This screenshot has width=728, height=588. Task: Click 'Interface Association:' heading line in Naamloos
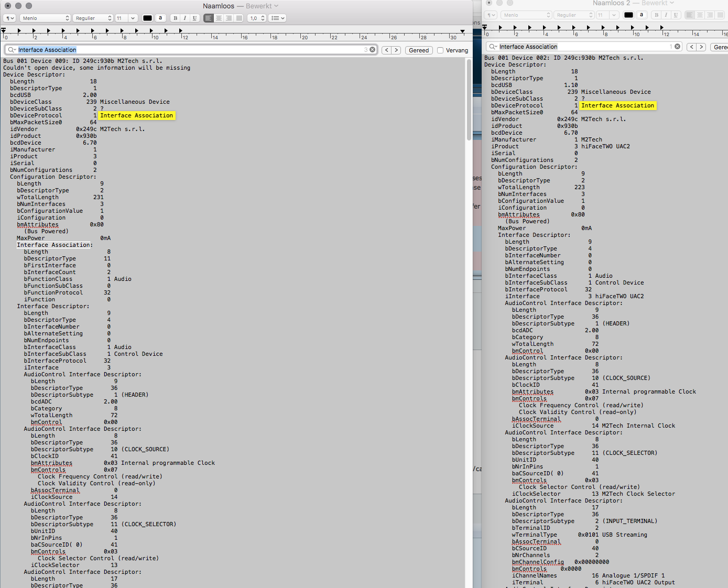pos(55,245)
